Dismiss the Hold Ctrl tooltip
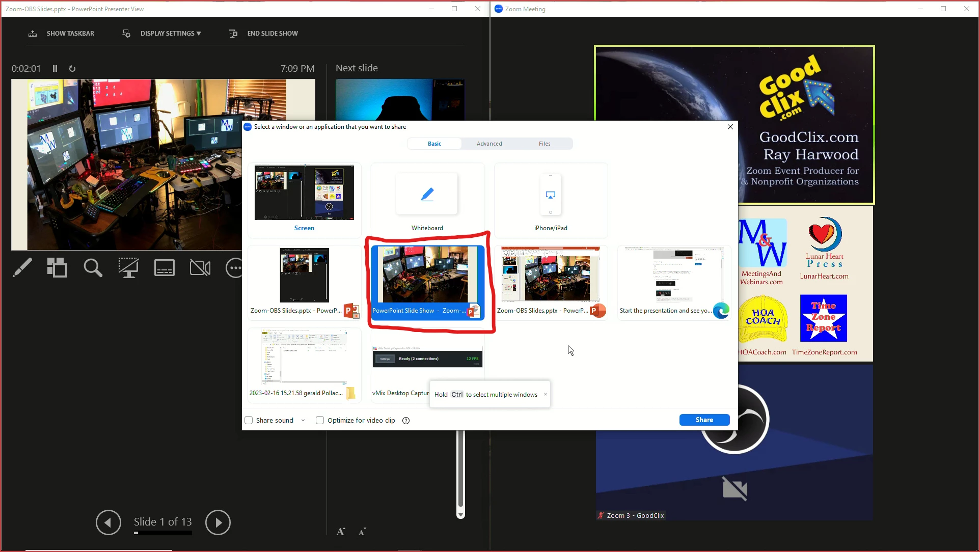Screen dimensions: 980x552 coord(545,394)
